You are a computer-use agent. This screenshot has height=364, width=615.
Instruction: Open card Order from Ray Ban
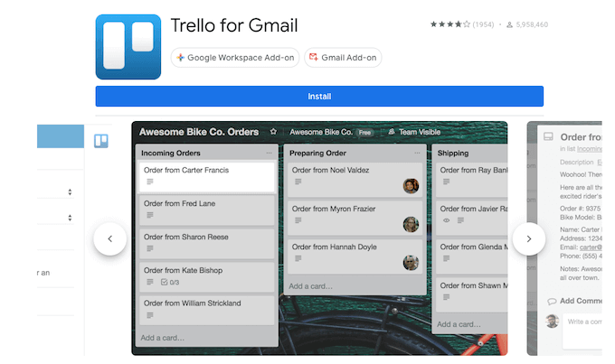pos(472,180)
